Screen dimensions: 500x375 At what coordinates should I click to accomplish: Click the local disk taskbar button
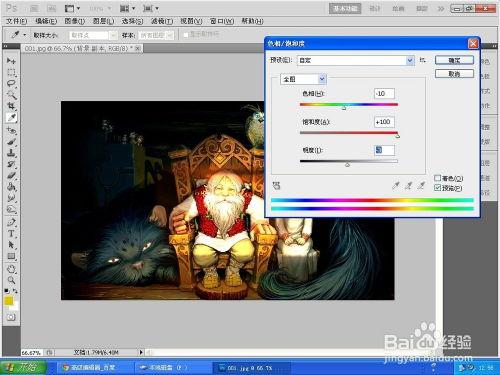click(x=172, y=368)
